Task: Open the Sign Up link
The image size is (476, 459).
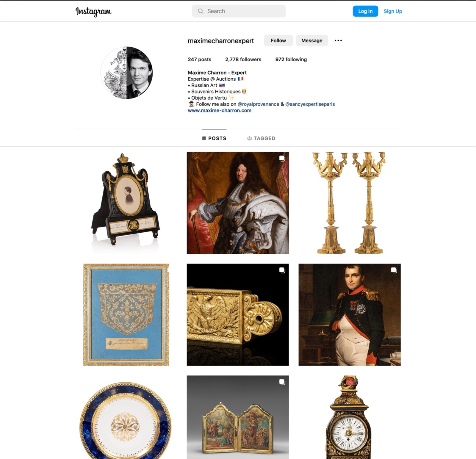Action: [x=393, y=11]
